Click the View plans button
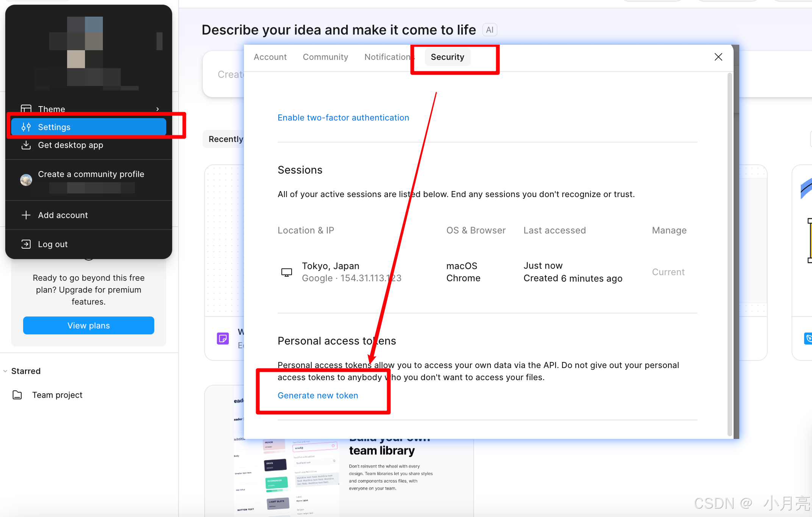The height and width of the screenshot is (517, 812). pos(89,326)
